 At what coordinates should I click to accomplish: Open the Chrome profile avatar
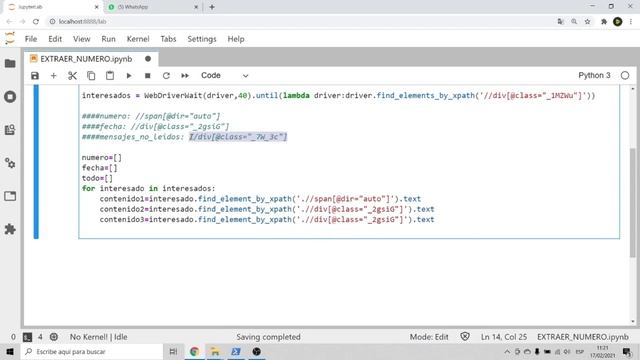[x=618, y=22]
